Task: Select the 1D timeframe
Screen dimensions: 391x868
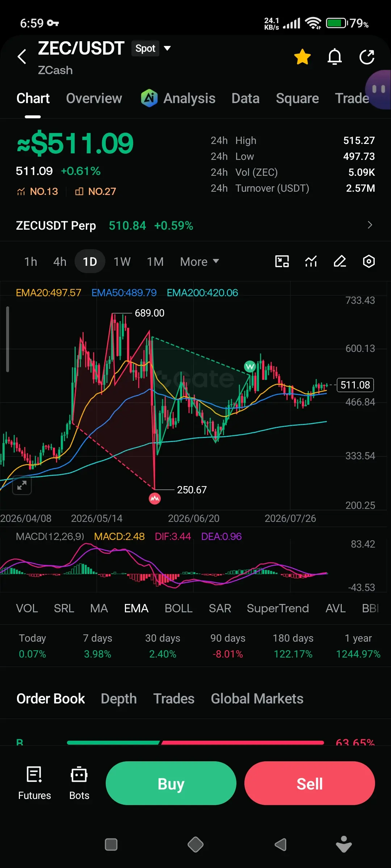Action: coord(90,261)
